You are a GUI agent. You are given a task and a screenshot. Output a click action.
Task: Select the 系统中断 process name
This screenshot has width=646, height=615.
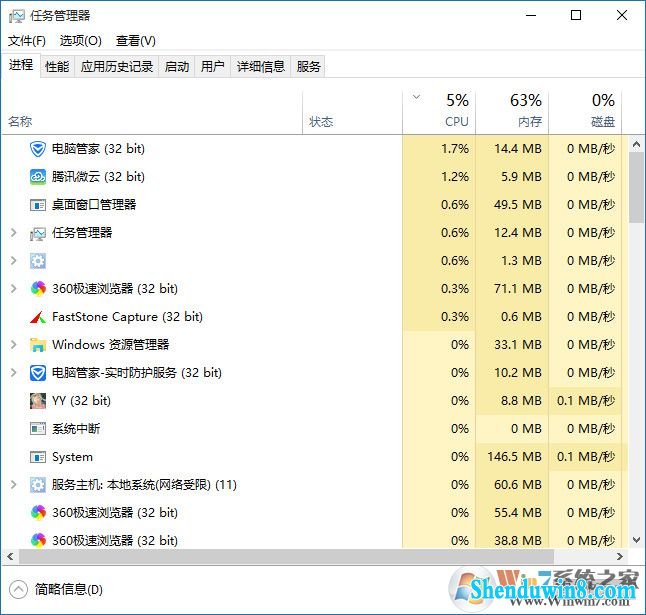point(76,429)
